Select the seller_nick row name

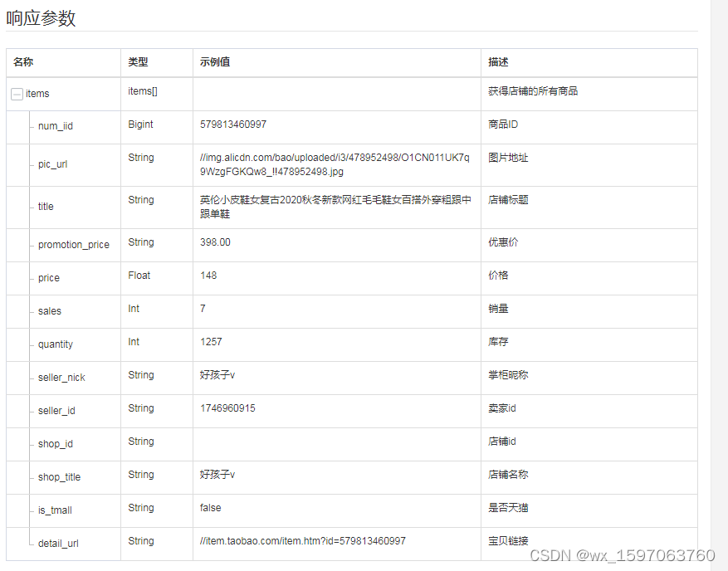(x=61, y=378)
